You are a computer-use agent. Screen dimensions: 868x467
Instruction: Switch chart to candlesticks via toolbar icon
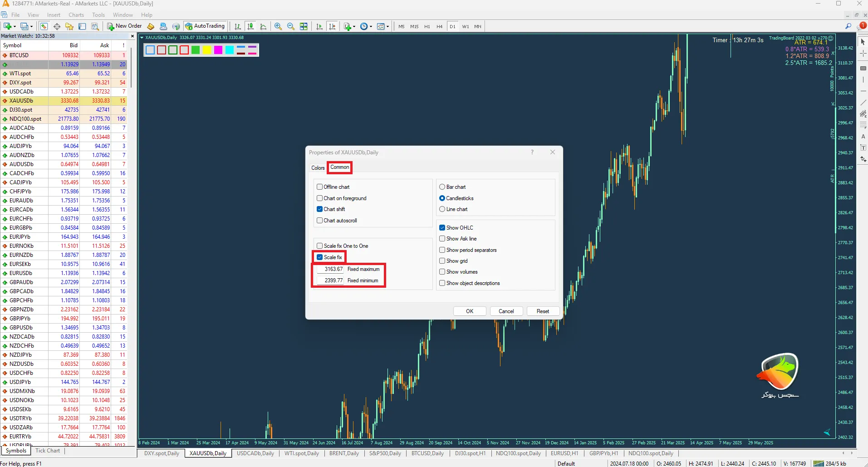pos(250,26)
